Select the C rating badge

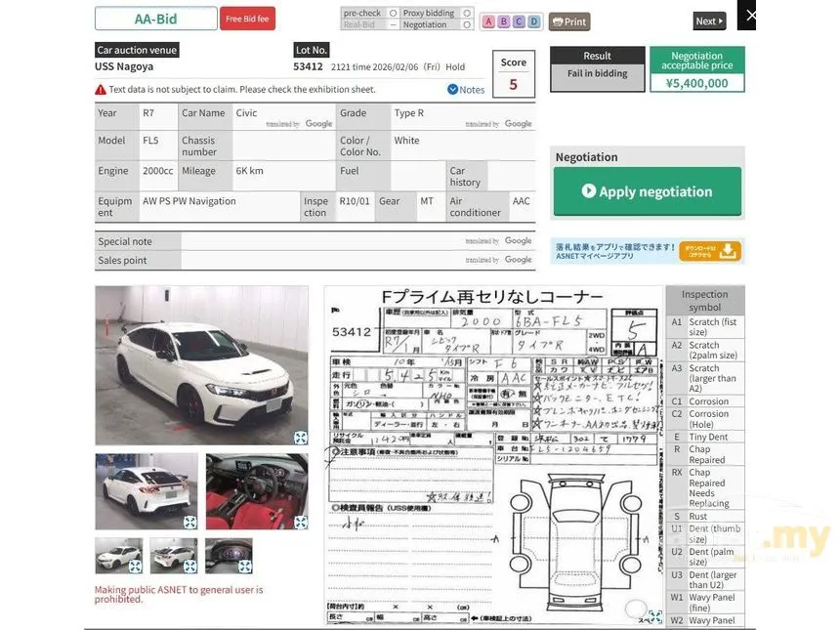click(x=519, y=21)
